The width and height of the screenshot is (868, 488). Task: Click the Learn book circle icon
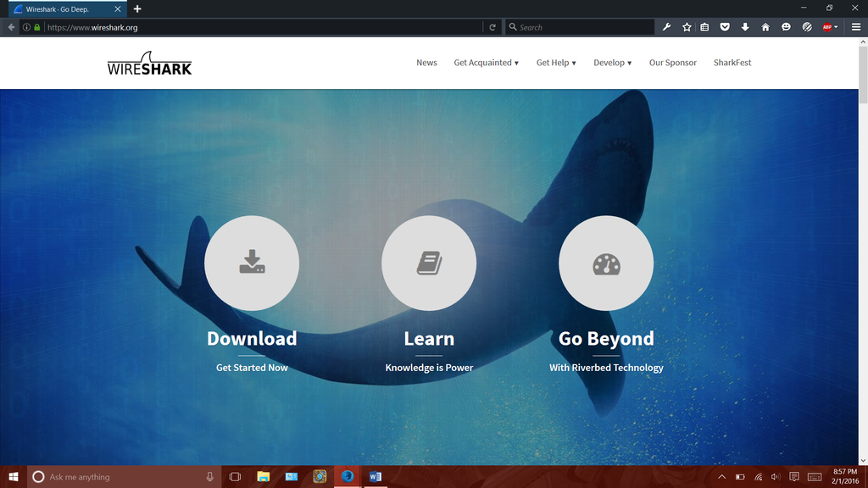429,263
